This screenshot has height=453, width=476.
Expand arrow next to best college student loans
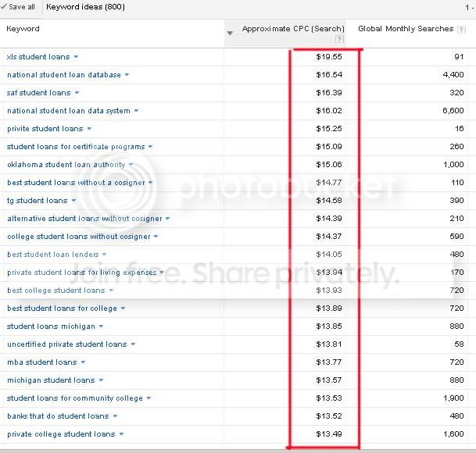tap(111, 291)
